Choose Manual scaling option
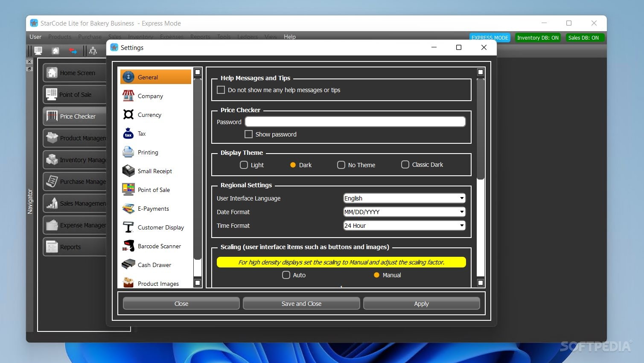This screenshot has width=644, height=363. pyautogui.click(x=376, y=275)
